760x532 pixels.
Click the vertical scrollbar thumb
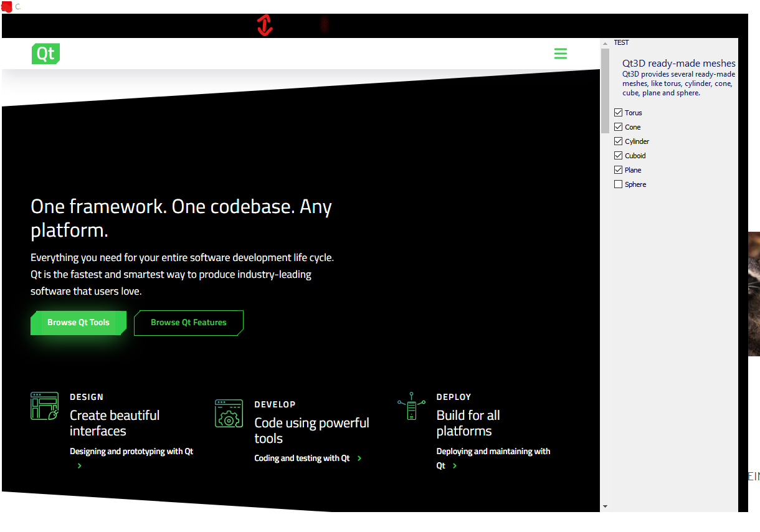pos(605,90)
